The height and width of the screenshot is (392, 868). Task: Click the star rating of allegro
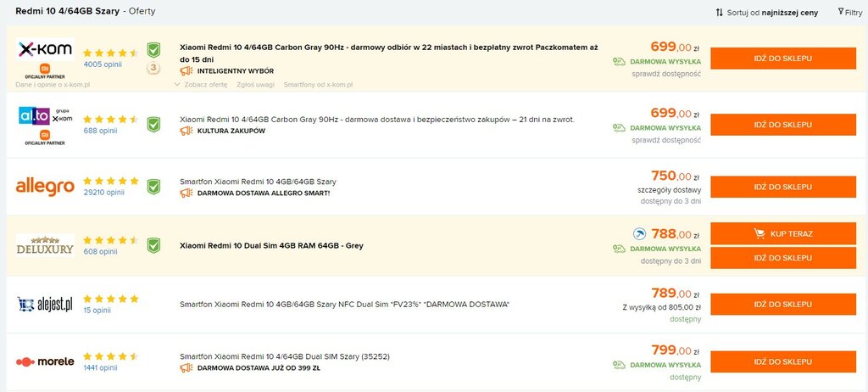[111, 181]
